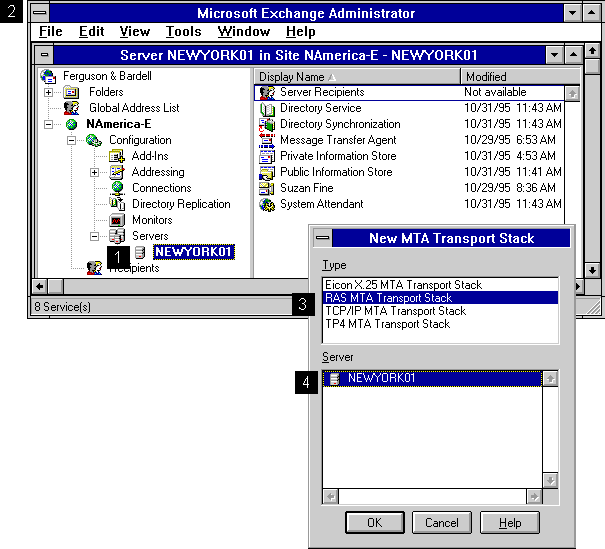Click the Directory Replication icon
Screen dimensions: 605x549
click(x=117, y=203)
